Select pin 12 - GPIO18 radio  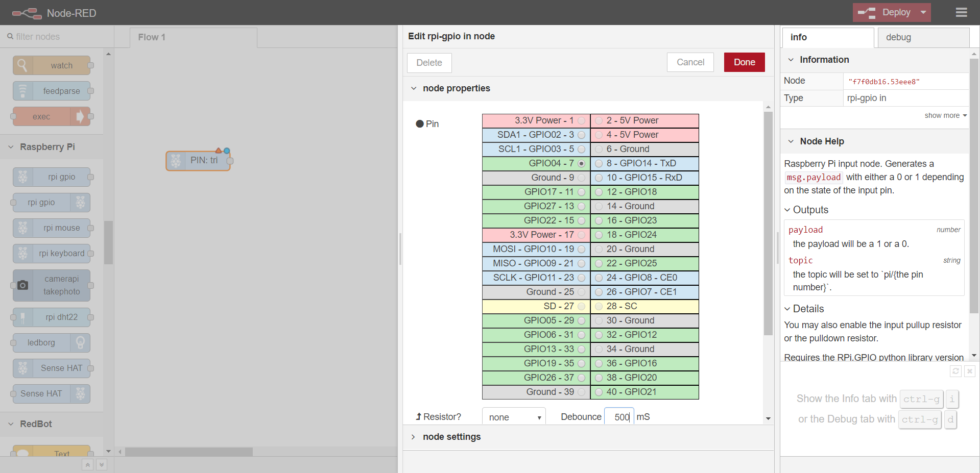pyautogui.click(x=599, y=192)
